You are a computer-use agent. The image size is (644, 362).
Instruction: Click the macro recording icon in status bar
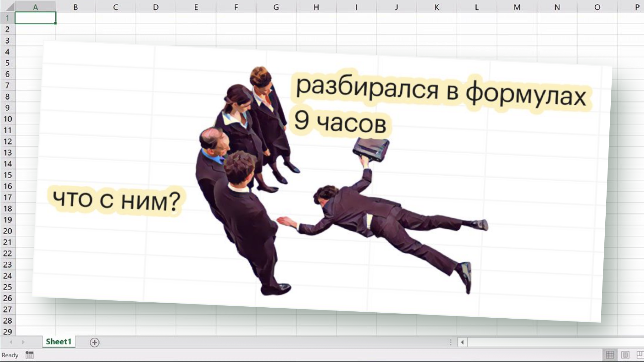pyautogui.click(x=30, y=355)
